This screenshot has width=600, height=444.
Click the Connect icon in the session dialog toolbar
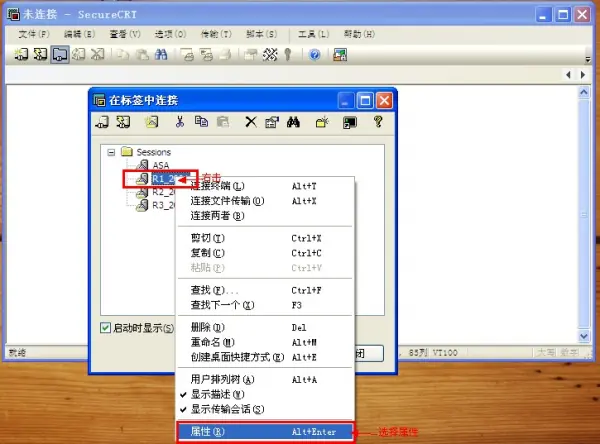pos(102,122)
